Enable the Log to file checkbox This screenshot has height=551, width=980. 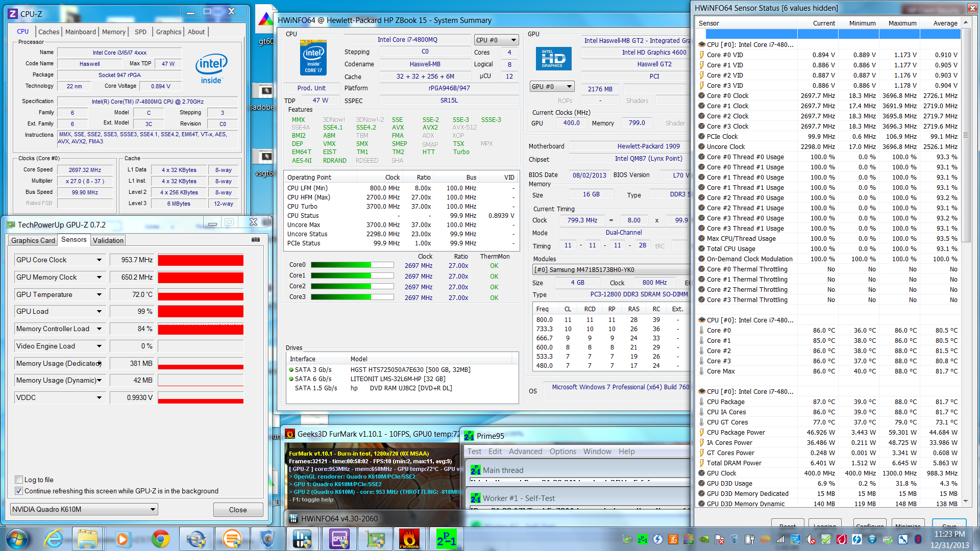(19, 480)
